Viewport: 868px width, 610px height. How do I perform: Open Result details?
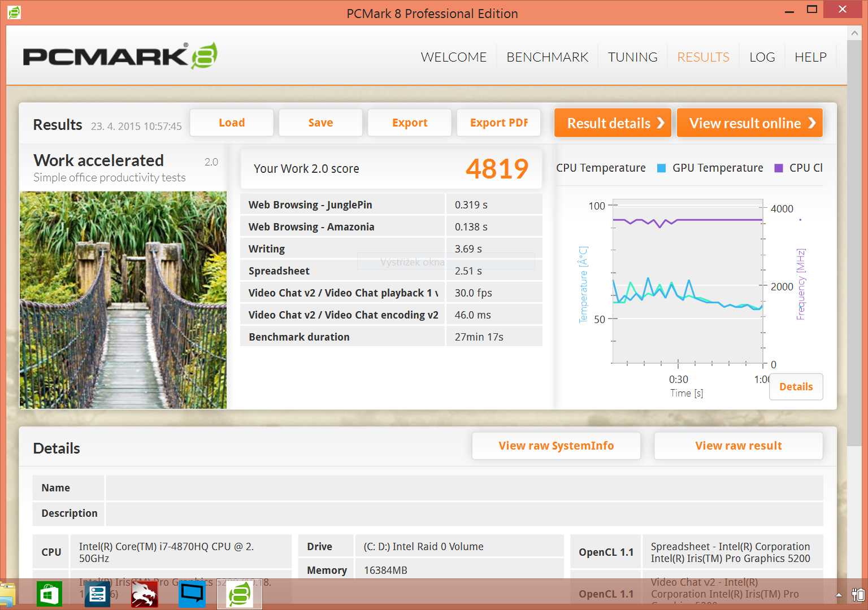click(x=613, y=123)
